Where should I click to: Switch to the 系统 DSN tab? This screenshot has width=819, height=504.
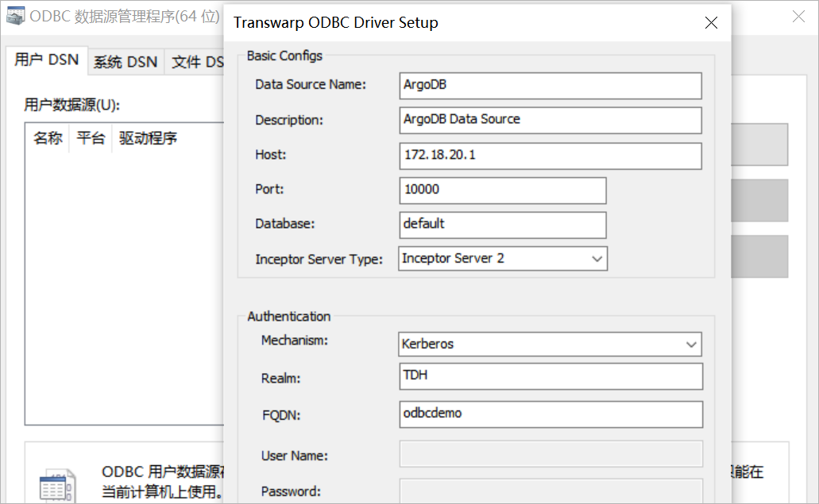[x=126, y=62]
